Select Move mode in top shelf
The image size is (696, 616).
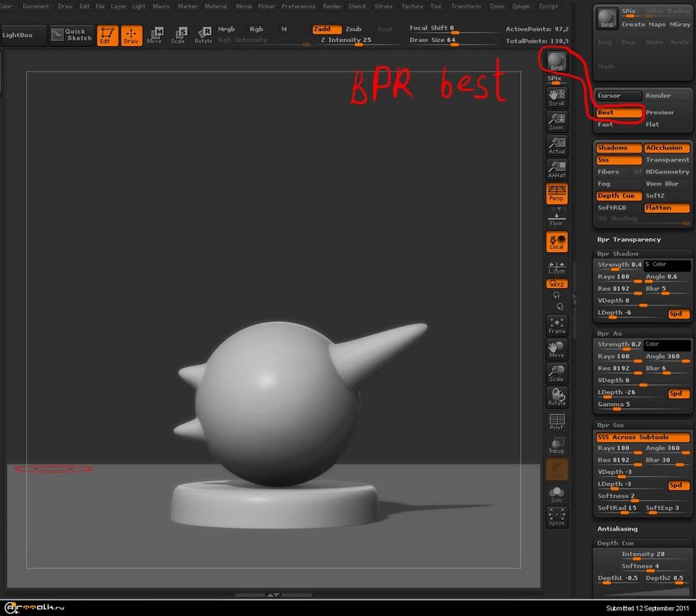coord(154,35)
